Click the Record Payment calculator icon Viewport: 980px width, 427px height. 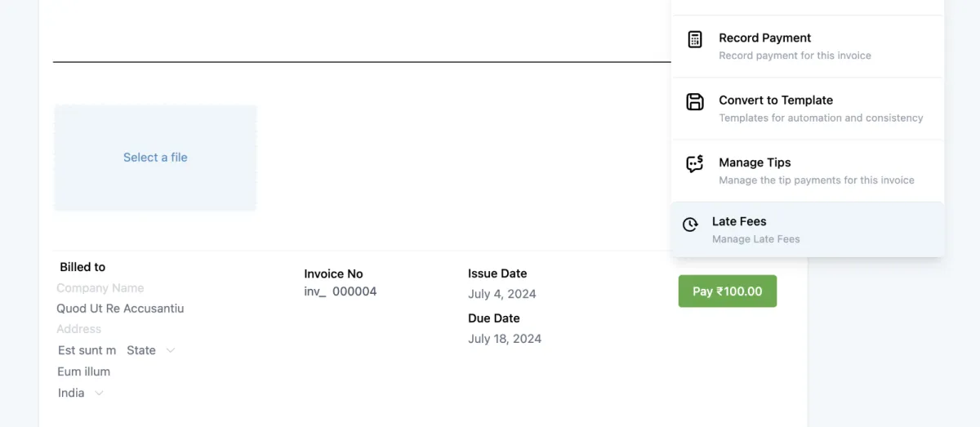tap(695, 39)
